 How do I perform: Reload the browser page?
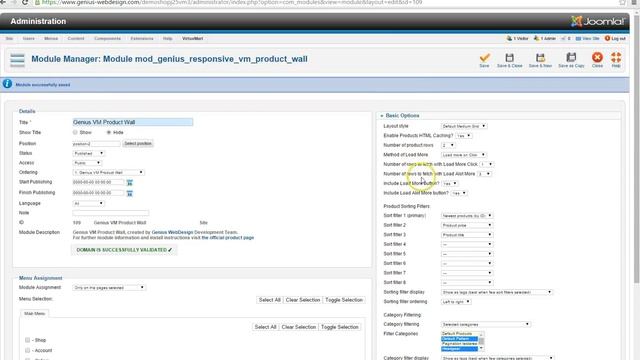click(x=25, y=2)
